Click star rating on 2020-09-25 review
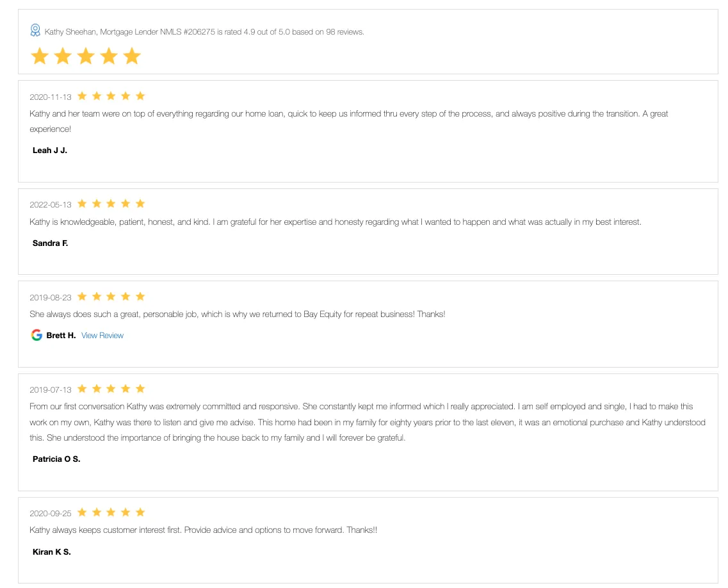 111,512
